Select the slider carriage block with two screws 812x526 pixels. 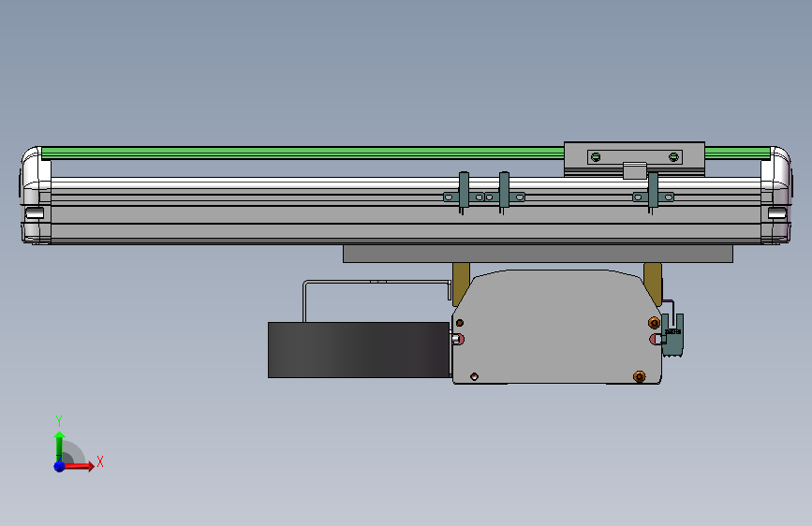(x=634, y=158)
